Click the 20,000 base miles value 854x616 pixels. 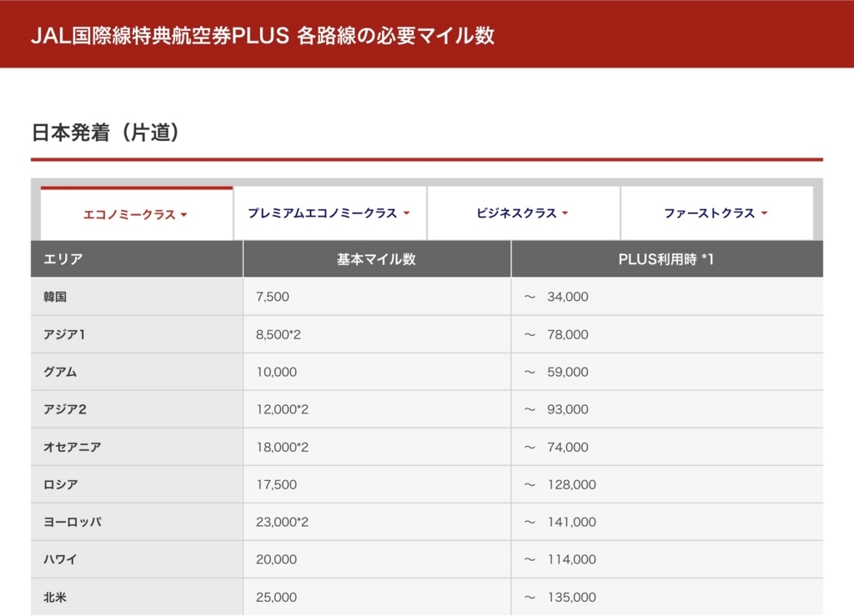[276, 559]
